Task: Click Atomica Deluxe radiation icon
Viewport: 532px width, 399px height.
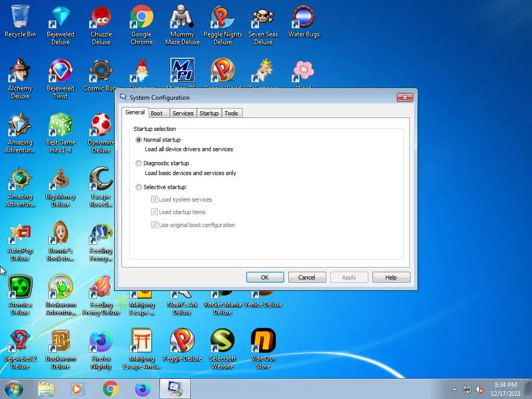Action: pyautogui.click(x=20, y=295)
